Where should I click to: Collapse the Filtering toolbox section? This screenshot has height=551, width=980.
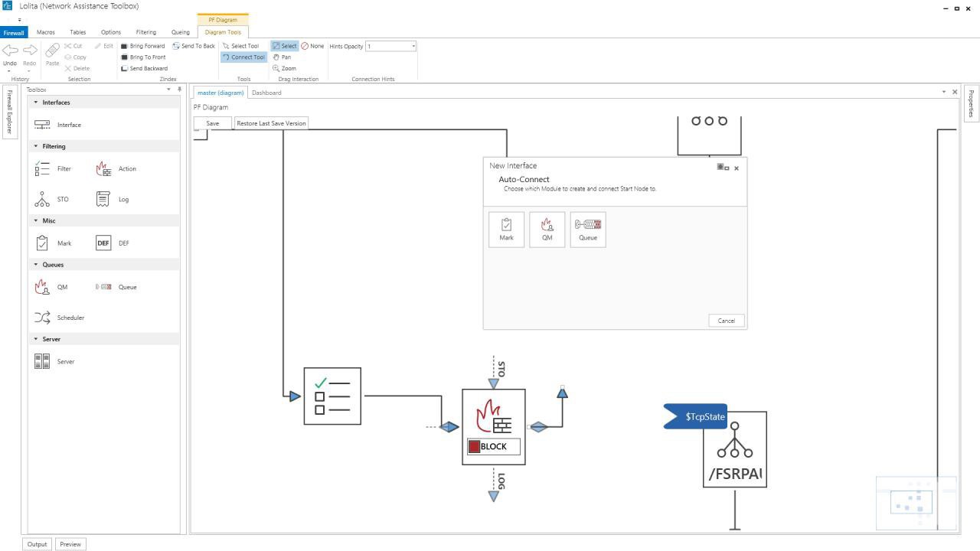36,146
